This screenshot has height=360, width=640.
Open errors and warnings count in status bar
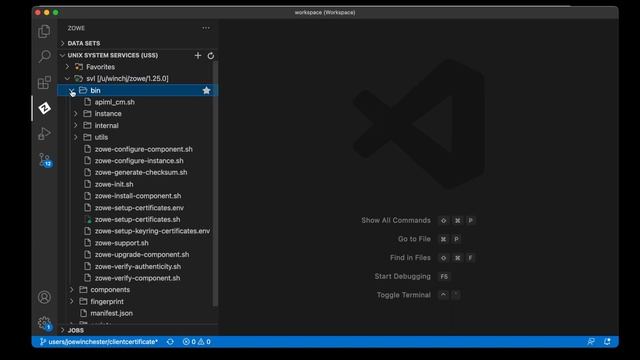click(x=196, y=342)
